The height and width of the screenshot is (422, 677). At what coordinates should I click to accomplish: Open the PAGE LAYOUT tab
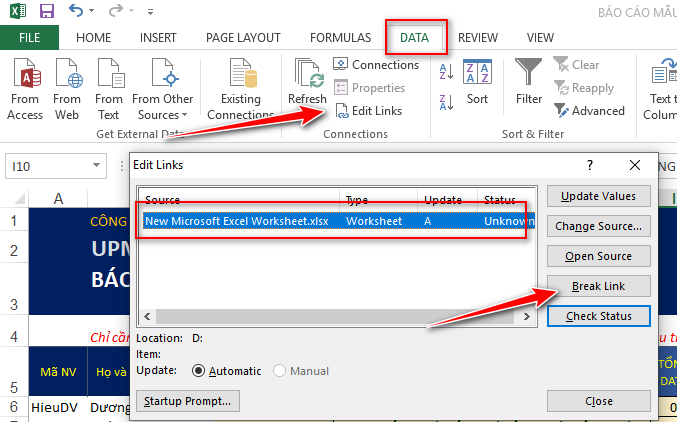(x=243, y=38)
